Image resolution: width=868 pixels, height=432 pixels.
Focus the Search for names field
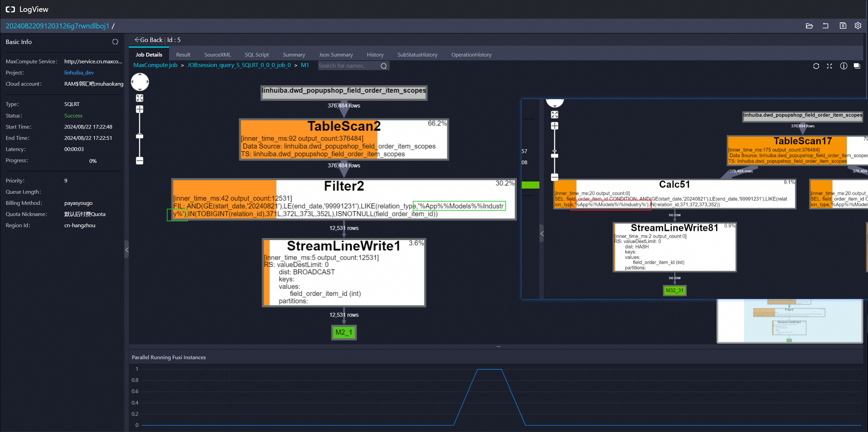point(349,66)
